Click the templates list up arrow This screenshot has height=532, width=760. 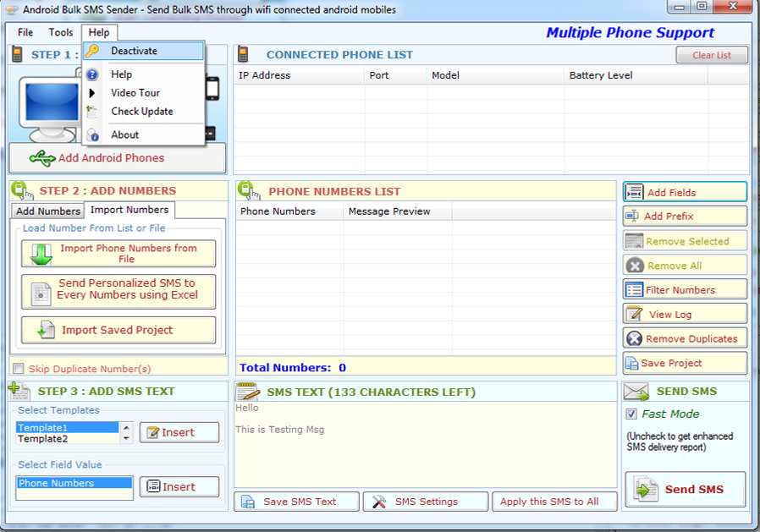point(126,427)
